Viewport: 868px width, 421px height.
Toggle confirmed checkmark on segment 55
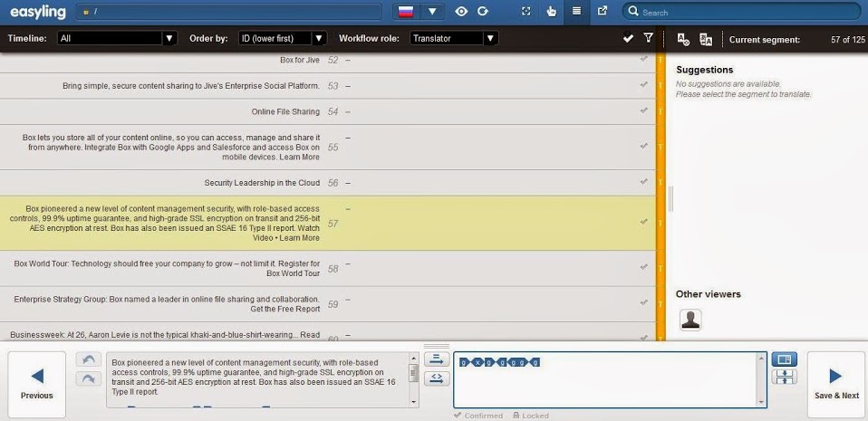click(x=643, y=146)
